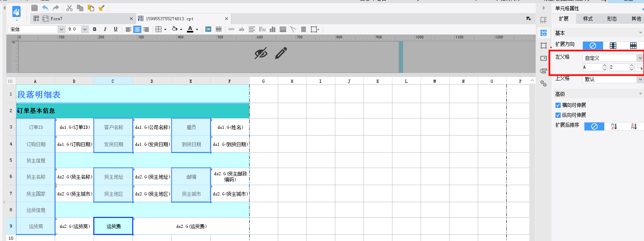Image resolution: width=644 pixels, height=241 pixels.
Task: Center-align the cell text
Action: tap(137, 29)
